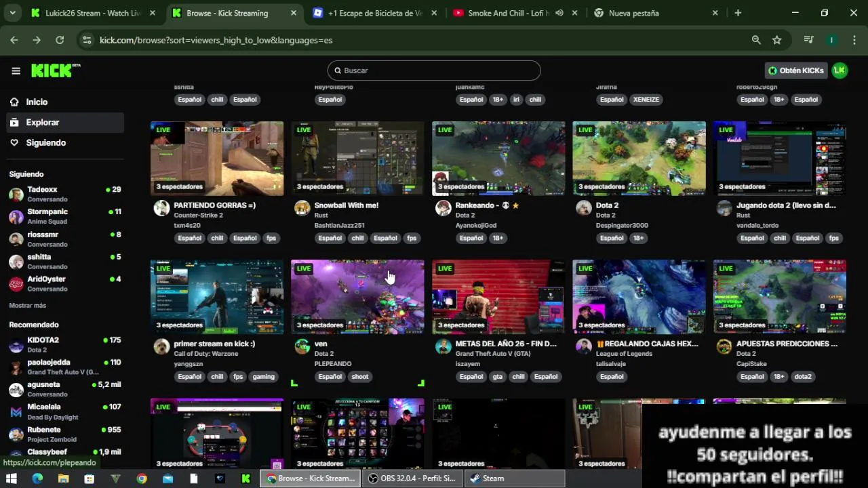
Task: Open the Mail app in the taskbar
Action: point(167,479)
